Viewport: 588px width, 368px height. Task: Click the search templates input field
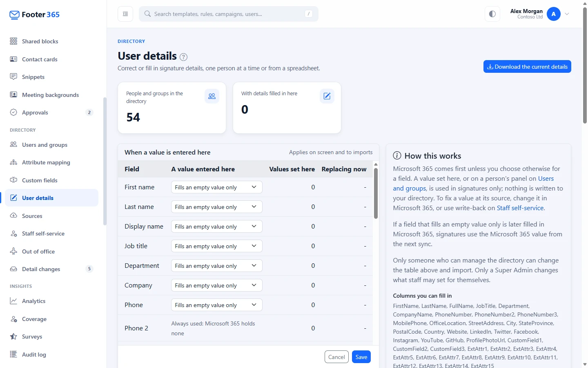[229, 14]
